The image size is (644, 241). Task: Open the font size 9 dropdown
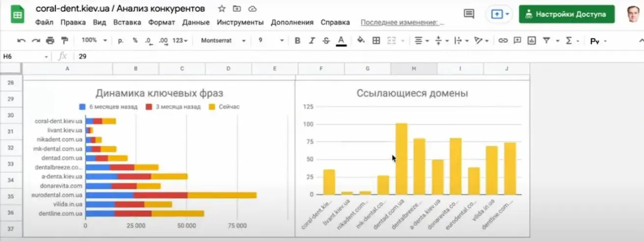tap(271, 41)
